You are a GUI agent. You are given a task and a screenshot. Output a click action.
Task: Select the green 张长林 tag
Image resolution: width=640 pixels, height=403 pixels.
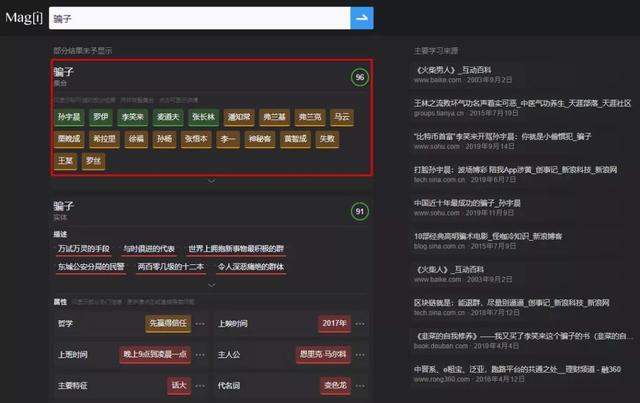click(204, 117)
